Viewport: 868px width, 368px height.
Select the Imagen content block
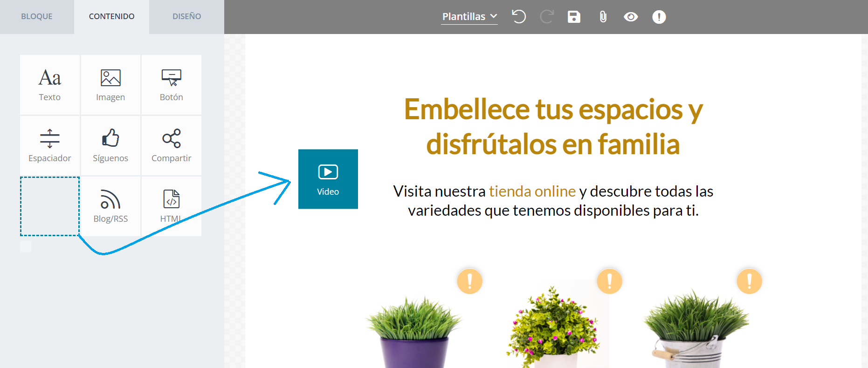[x=110, y=85]
